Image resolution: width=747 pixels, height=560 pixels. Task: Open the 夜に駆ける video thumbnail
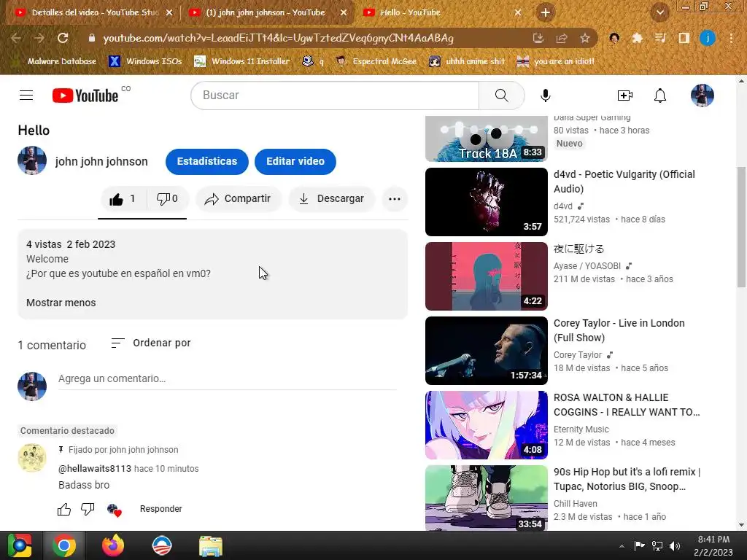487,276
